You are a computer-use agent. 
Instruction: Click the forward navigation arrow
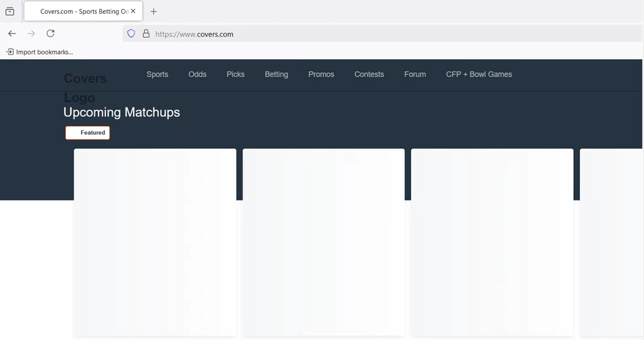click(31, 34)
